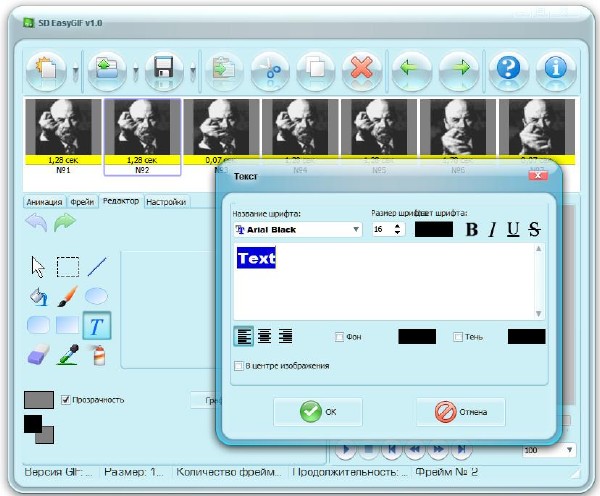Click the red X delete frame icon
The height and width of the screenshot is (496, 600).
(360, 72)
